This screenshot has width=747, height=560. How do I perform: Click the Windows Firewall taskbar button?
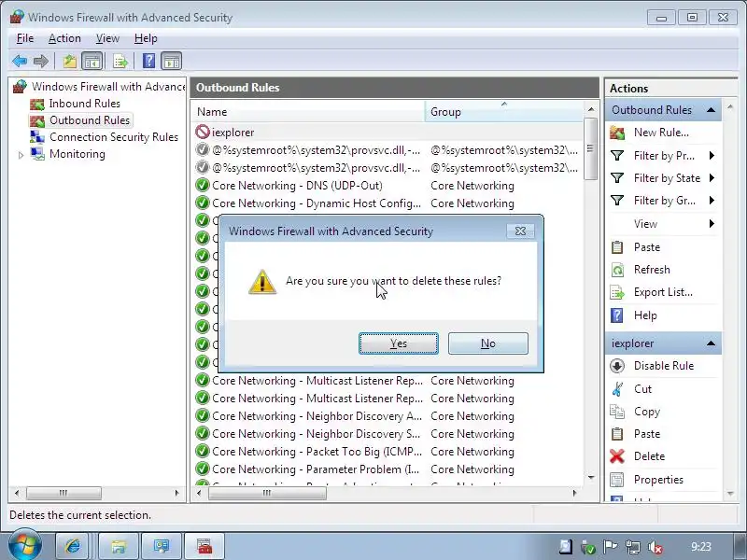pyautogui.click(x=204, y=546)
